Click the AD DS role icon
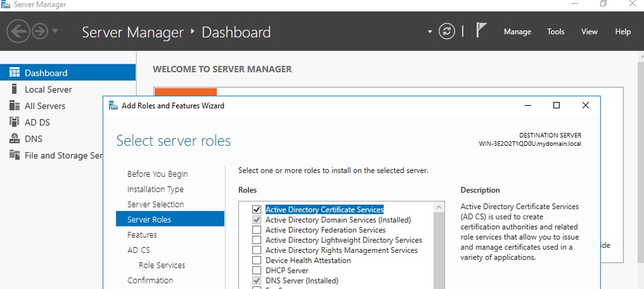The height and width of the screenshot is (289, 644). point(14,122)
